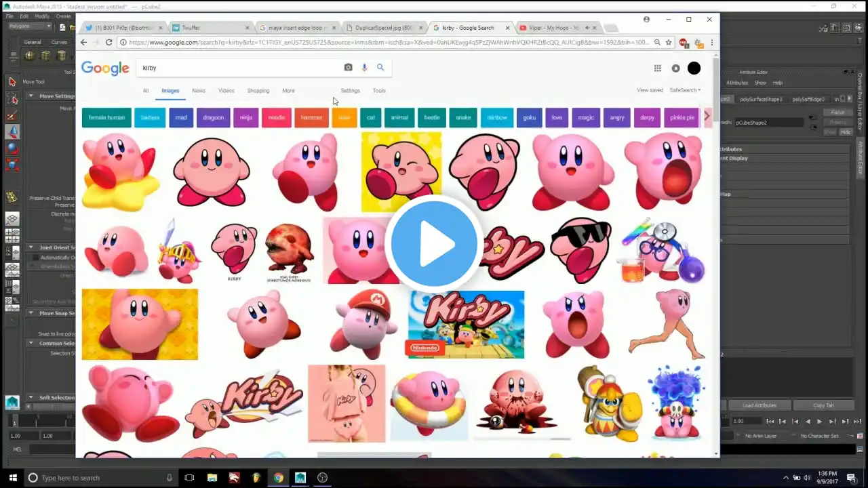The width and height of the screenshot is (868, 488).
Task: Switch to Maya on the taskbar
Action: coord(300,478)
